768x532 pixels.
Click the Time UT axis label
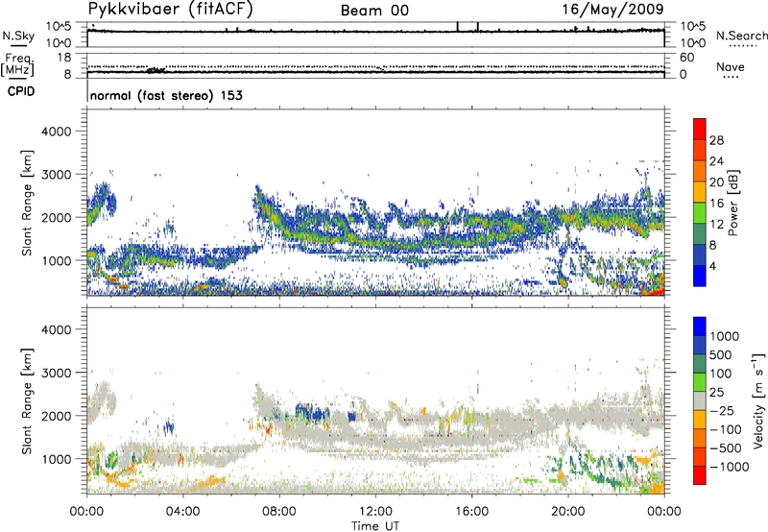click(x=375, y=526)
